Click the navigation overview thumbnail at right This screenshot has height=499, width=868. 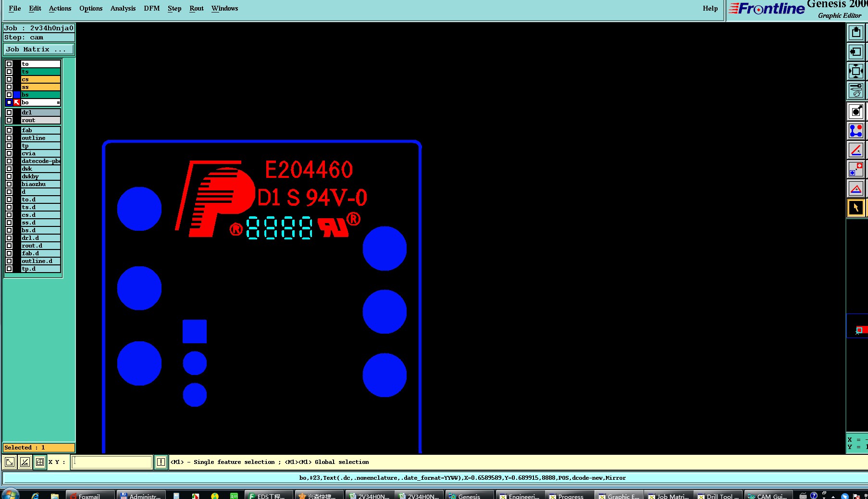pos(857,326)
